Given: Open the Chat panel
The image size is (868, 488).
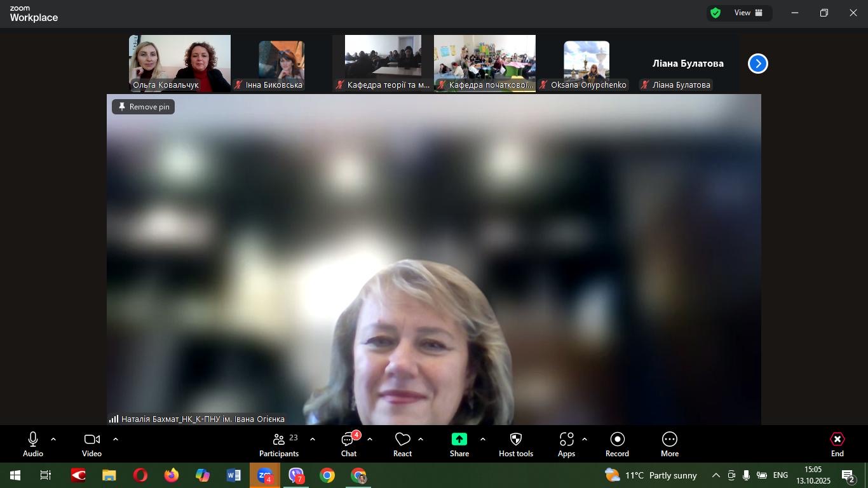Looking at the screenshot, I should 348,444.
